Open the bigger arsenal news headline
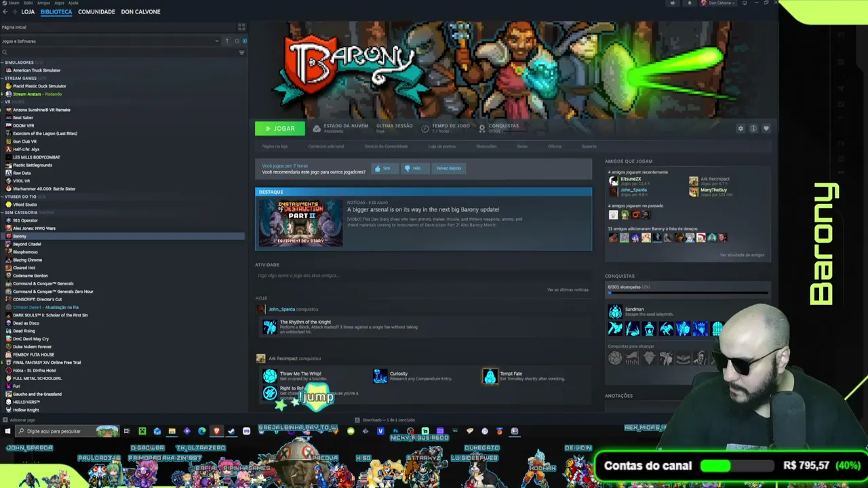Viewport: 868px width, 488px height. pos(423,209)
